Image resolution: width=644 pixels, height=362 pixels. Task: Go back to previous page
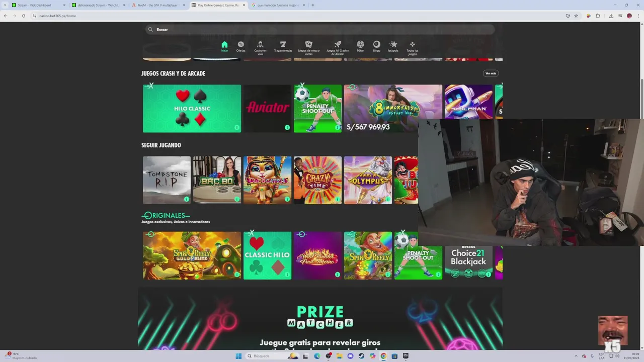coord(6,16)
